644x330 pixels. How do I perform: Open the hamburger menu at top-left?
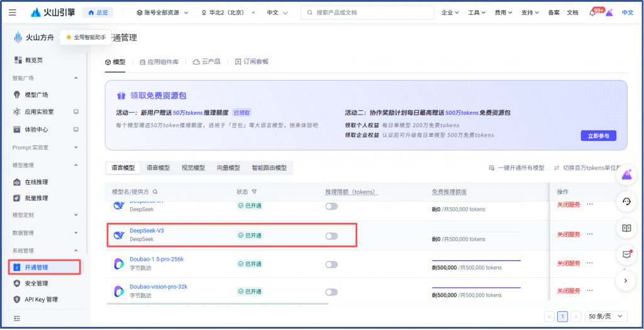13,13
